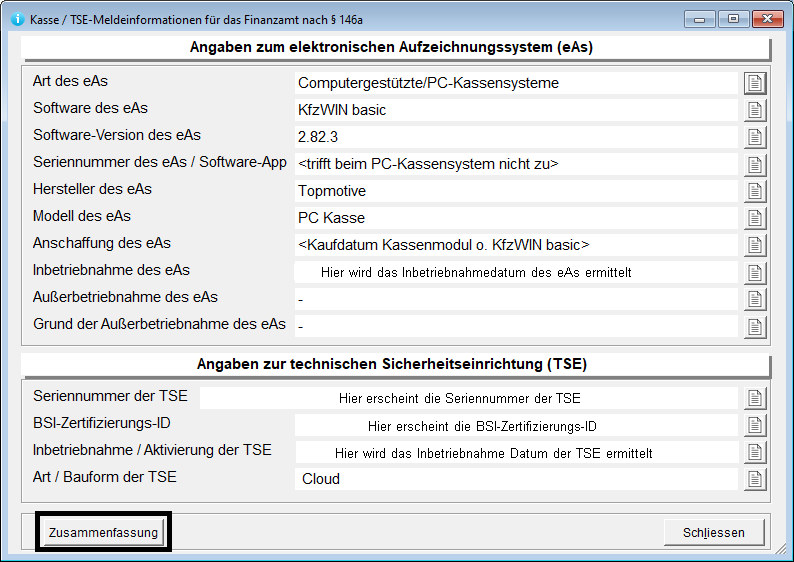Viewport: 794px width, 562px height.
Task: Click the Schliessen button
Action: [714, 532]
